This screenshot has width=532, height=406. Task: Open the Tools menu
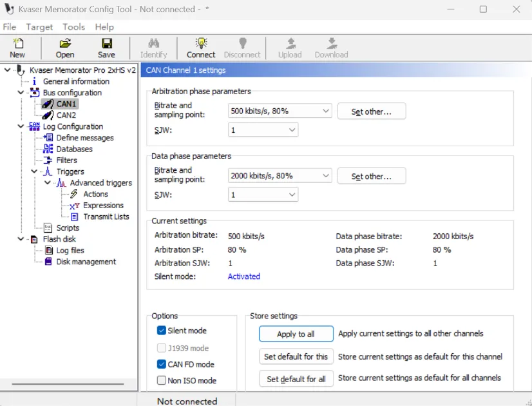pos(73,27)
